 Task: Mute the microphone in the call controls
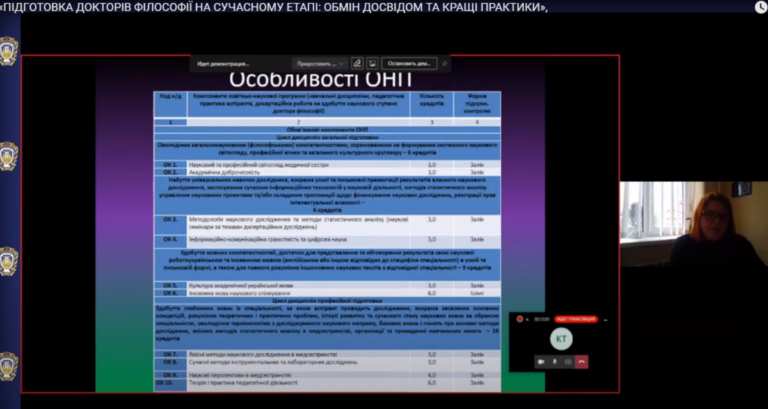[x=553, y=361]
